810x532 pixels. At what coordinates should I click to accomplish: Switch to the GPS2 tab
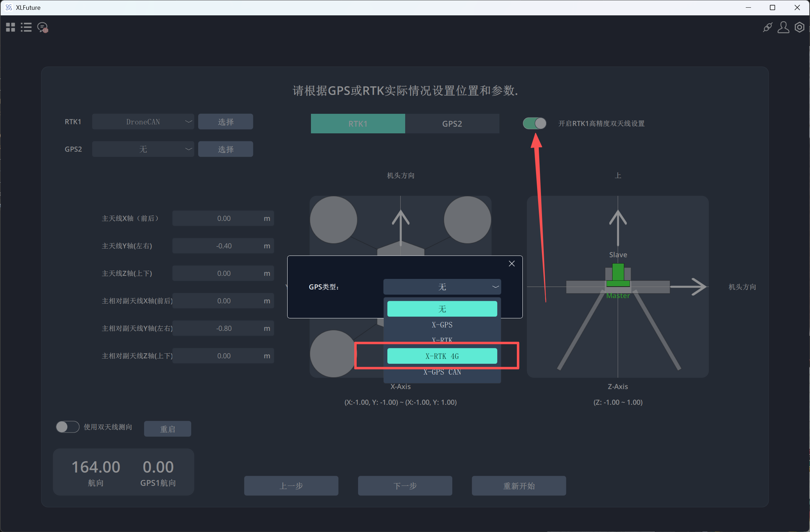(x=452, y=124)
